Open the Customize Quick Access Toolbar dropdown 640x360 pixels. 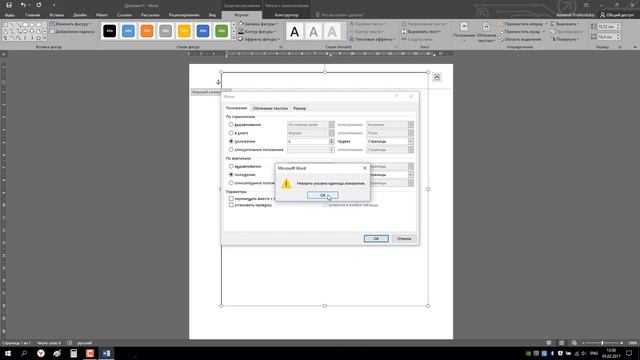coord(53,5)
